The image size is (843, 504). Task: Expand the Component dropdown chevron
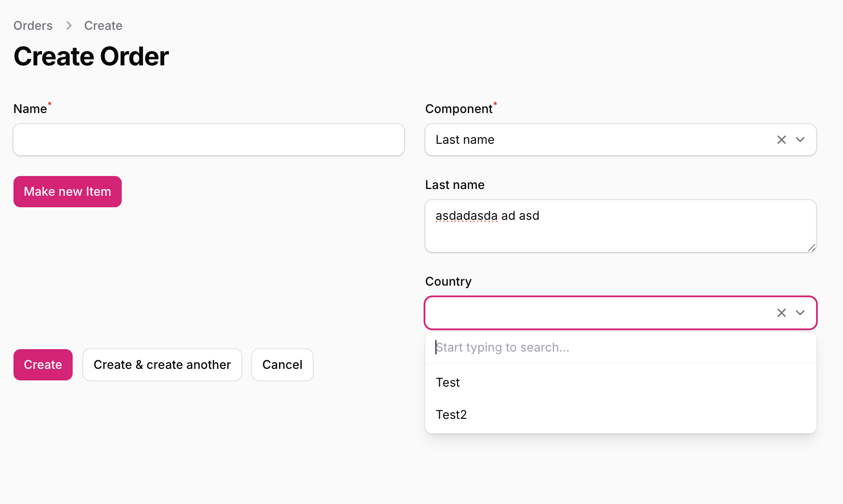800,139
